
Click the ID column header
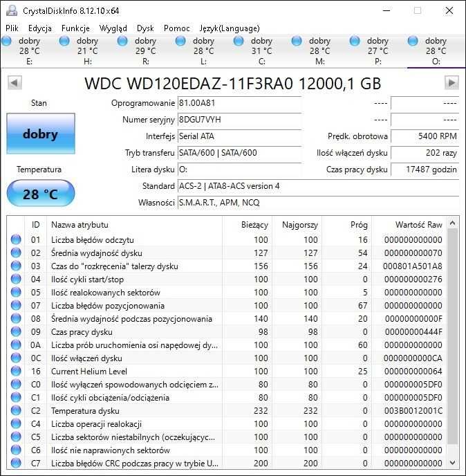coord(35,225)
